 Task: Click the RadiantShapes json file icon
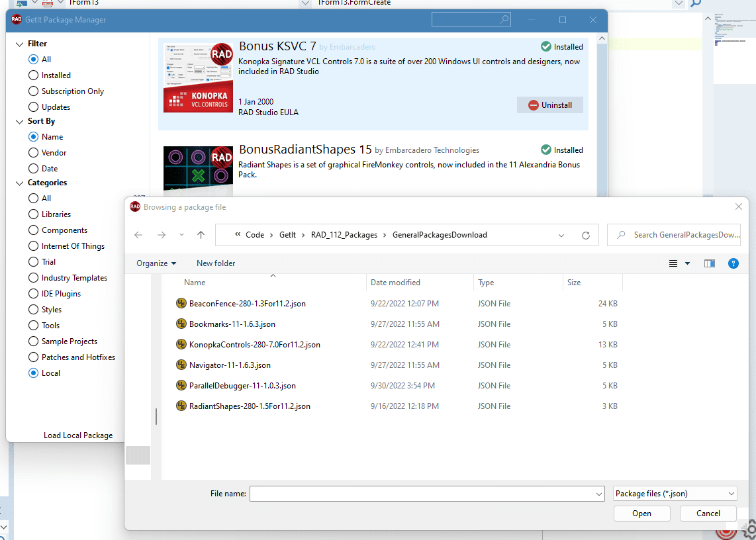[181, 406]
